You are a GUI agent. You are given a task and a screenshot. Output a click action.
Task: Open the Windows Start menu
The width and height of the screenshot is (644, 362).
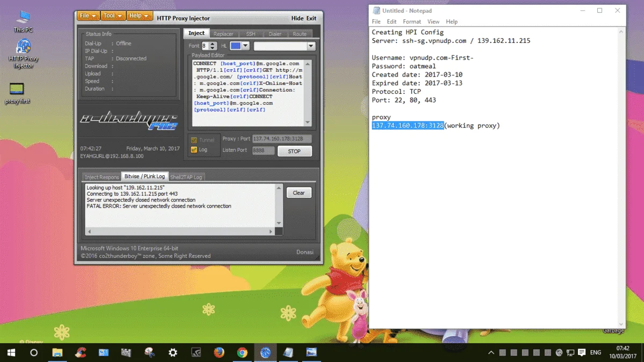tap(11, 352)
